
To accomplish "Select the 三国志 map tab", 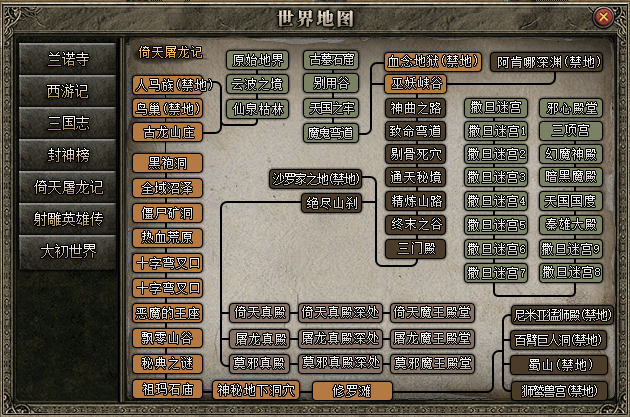I will pyautogui.click(x=68, y=123).
